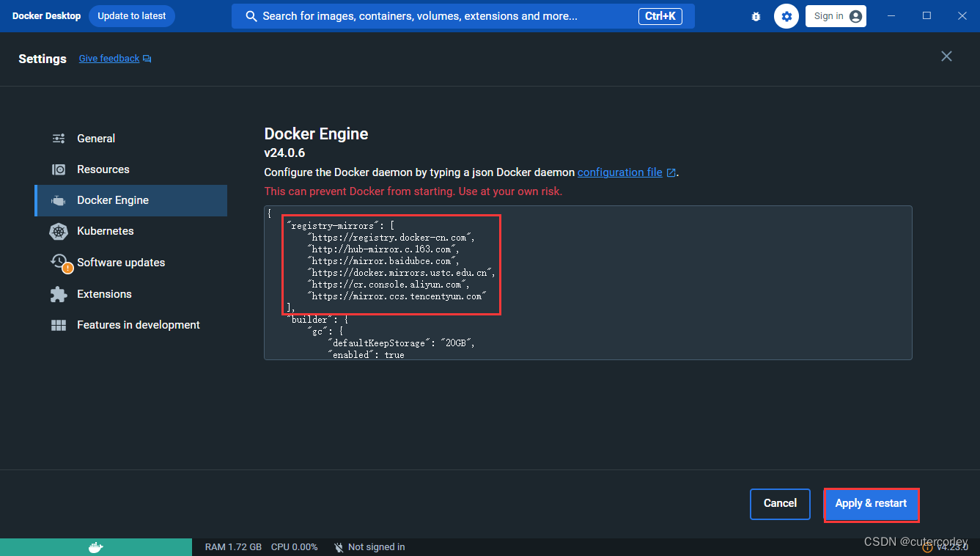Click the CPU 0.00% status text
The image size is (980, 556).
tap(294, 547)
